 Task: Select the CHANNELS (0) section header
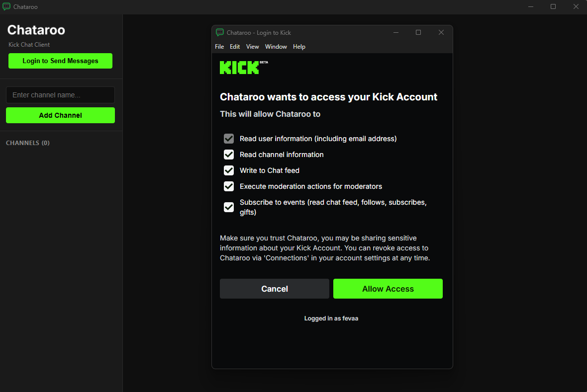click(x=28, y=143)
